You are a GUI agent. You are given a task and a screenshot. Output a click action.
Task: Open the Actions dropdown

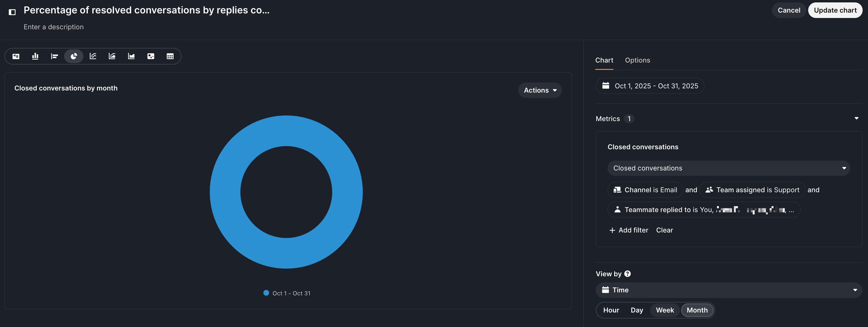[x=539, y=90]
